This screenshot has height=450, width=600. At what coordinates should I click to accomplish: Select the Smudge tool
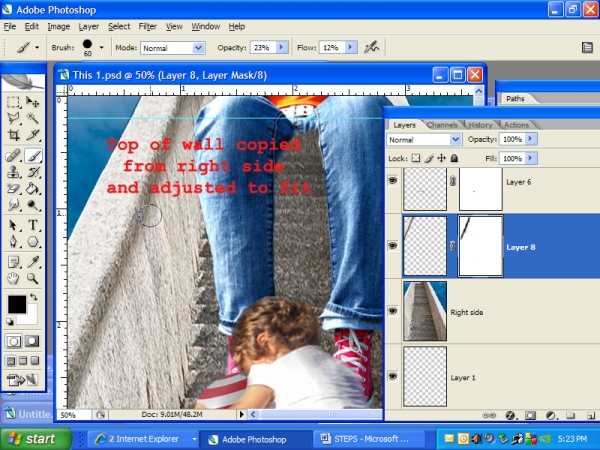(x=13, y=205)
